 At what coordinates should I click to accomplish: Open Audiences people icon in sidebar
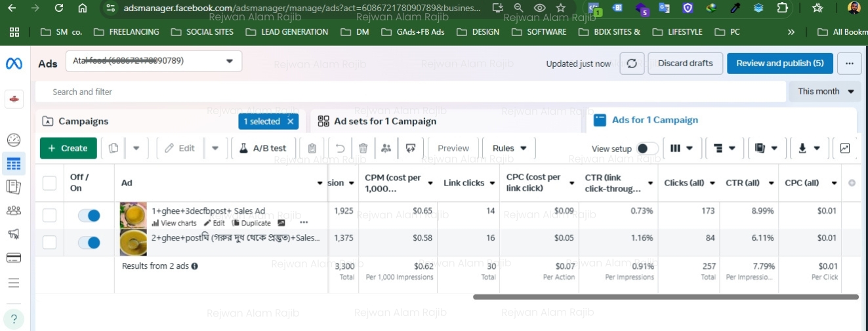14,210
